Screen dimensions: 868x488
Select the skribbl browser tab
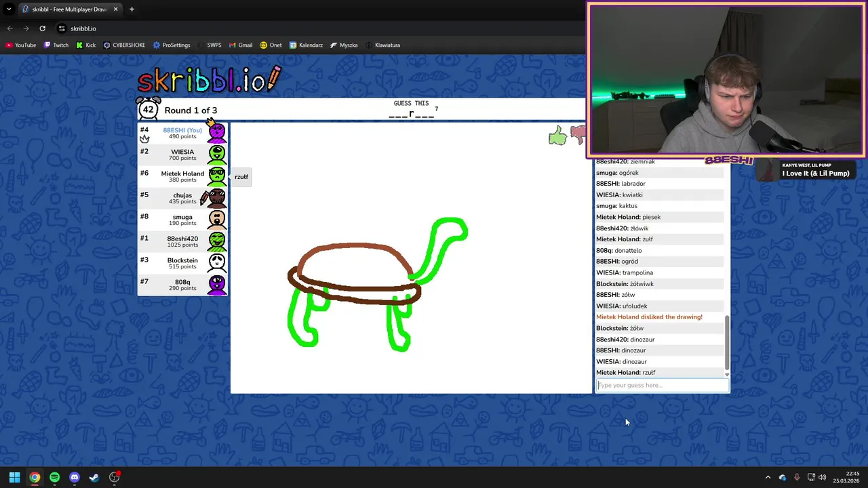coord(69,9)
